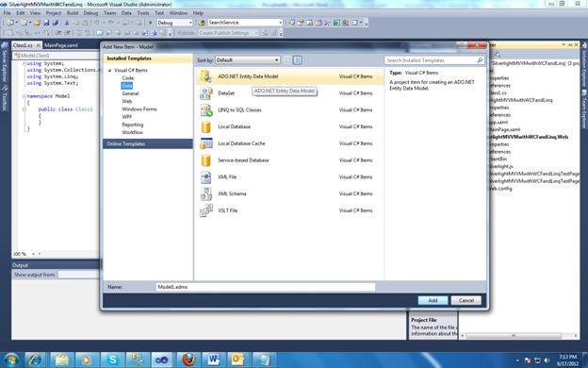The image size is (588, 368).
Task: Open Windows Explorer from the taskbar
Action: click(x=61, y=360)
